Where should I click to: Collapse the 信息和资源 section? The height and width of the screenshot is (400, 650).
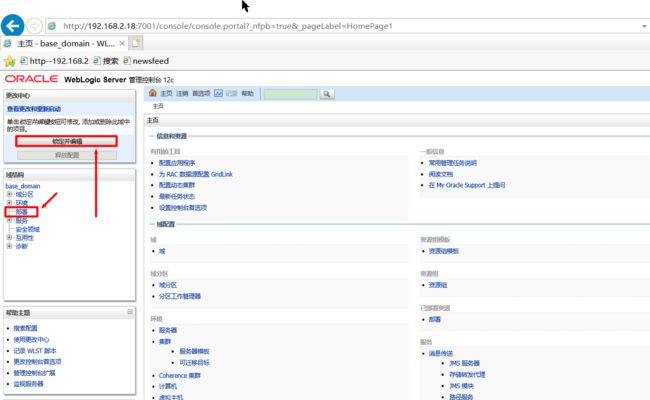click(152, 136)
